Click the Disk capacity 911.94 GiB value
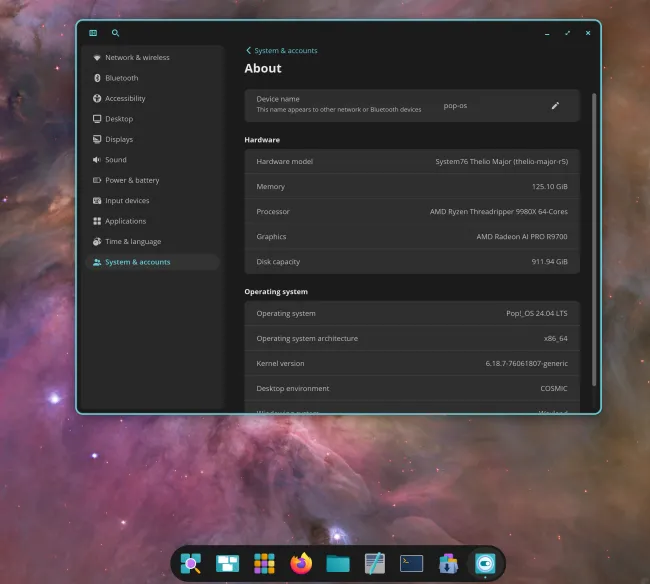The width and height of the screenshot is (650, 584). 550,262
